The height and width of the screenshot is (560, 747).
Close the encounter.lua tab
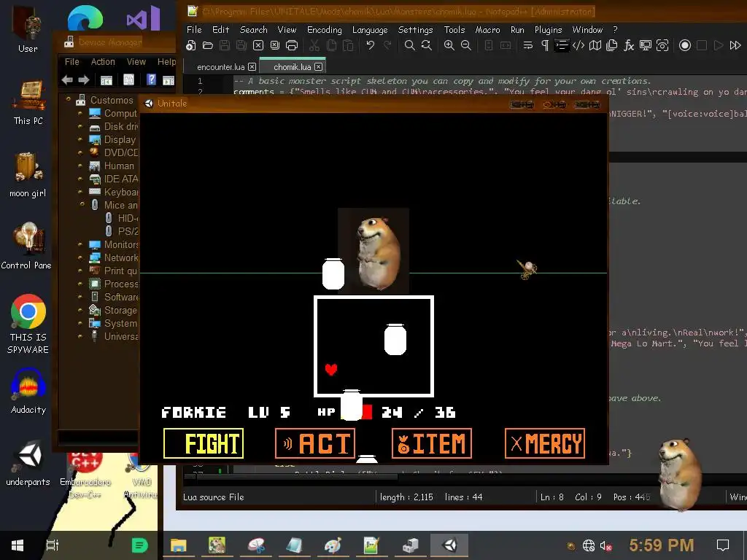[252, 66]
